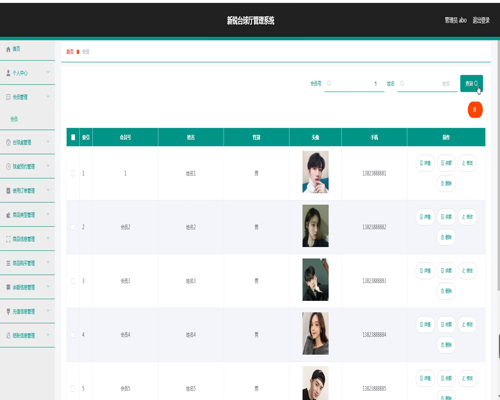Expand the 个人中心 sidebar chevron
Image resolution: width=500 pixels, height=400 pixels.
point(48,72)
